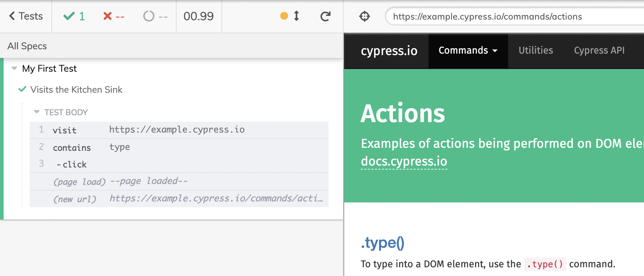Click the Actions page heading

click(x=403, y=113)
